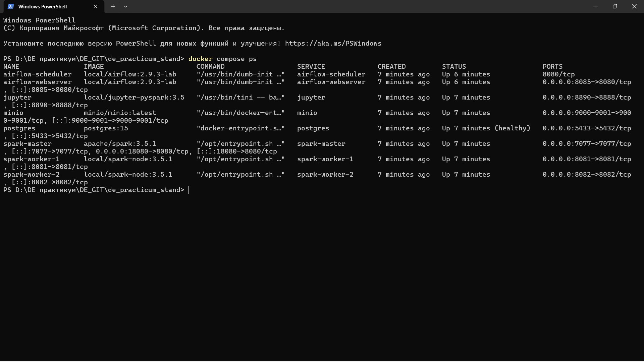Click the 0.0.0.0:8890->8888/tcp port mapping
Image resolution: width=644 pixels, height=362 pixels.
587,98
